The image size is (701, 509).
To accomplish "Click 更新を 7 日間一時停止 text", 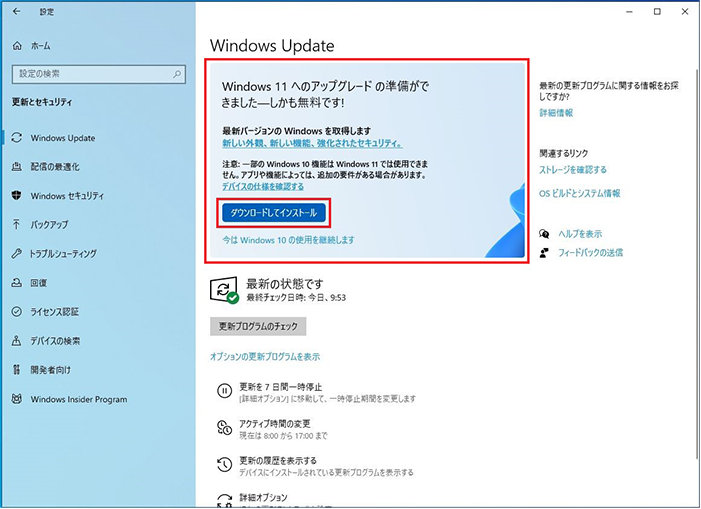I will coord(280,387).
